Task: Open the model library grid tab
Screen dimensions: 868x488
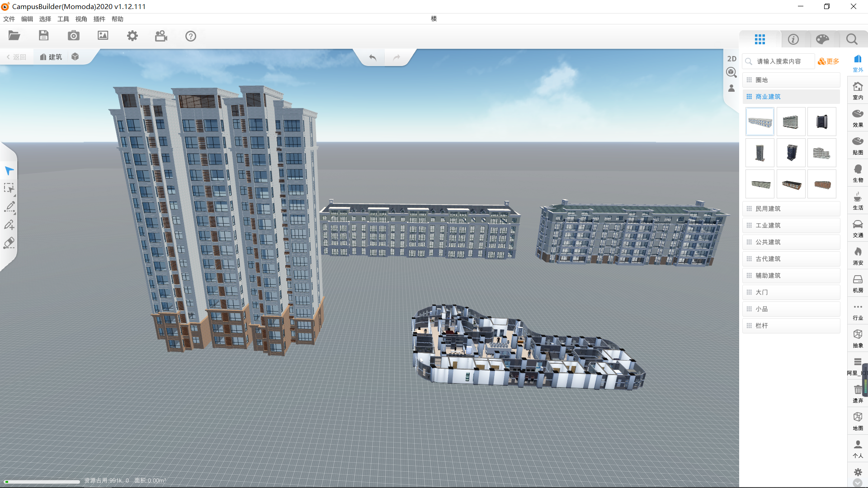Action: 760,39
